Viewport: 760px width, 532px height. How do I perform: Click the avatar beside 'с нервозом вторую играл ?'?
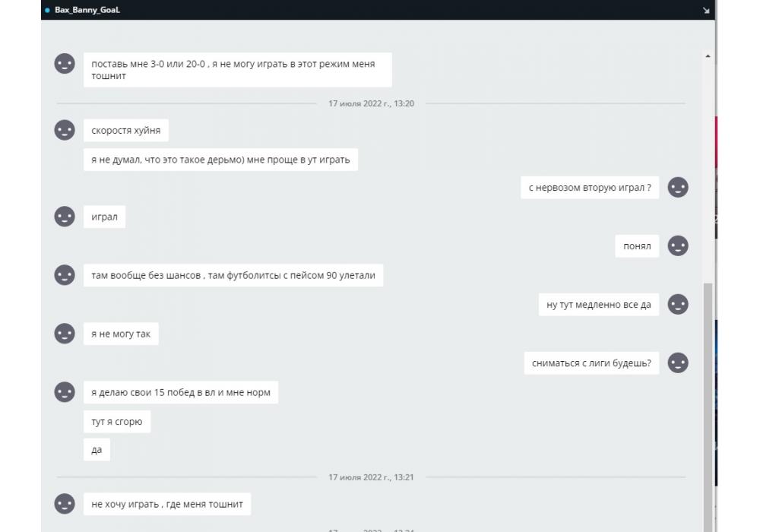tap(678, 187)
